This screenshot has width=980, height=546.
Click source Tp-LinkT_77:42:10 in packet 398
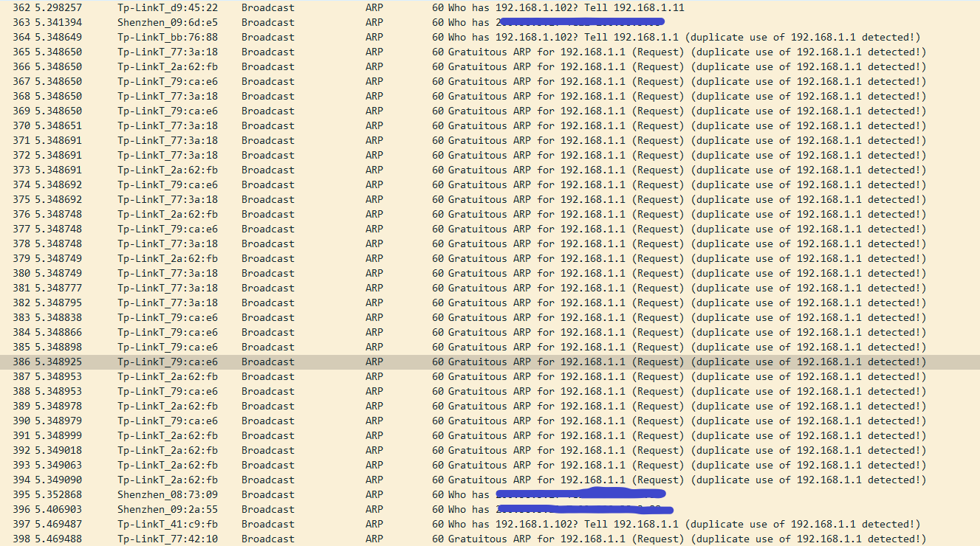click(x=168, y=539)
